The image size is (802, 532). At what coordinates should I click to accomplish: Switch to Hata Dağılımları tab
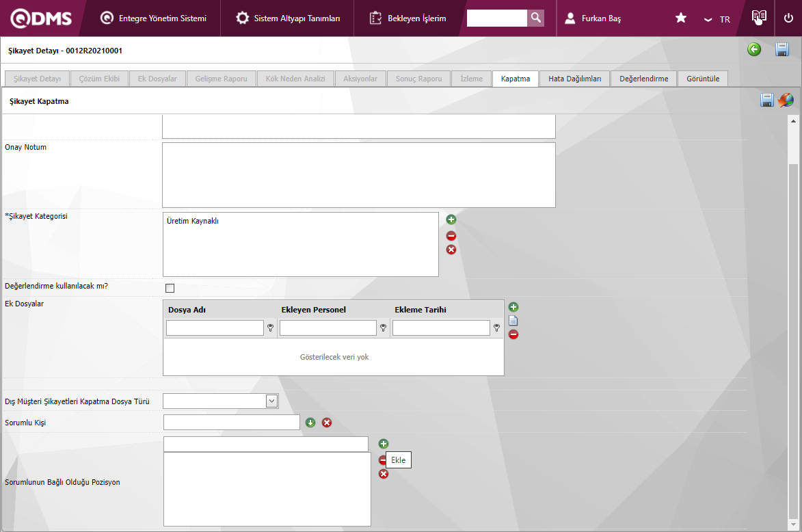click(575, 79)
